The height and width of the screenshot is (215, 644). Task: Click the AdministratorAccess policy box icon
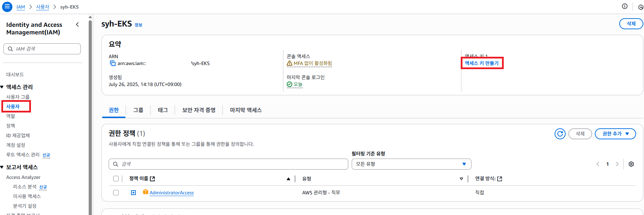(145, 192)
